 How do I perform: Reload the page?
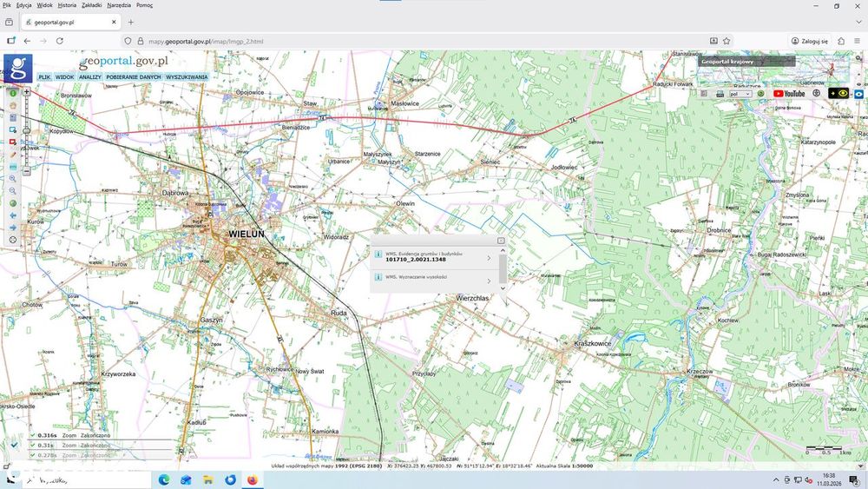[60, 41]
